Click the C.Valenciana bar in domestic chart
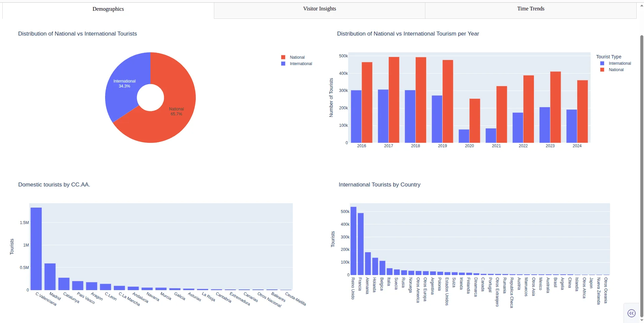This screenshot has height=323, width=644. [36, 249]
